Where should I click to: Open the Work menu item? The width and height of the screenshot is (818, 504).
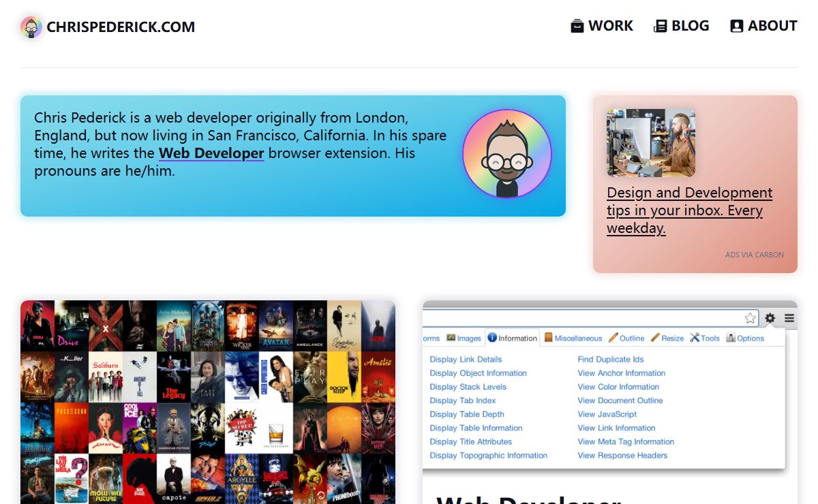pos(610,26)
